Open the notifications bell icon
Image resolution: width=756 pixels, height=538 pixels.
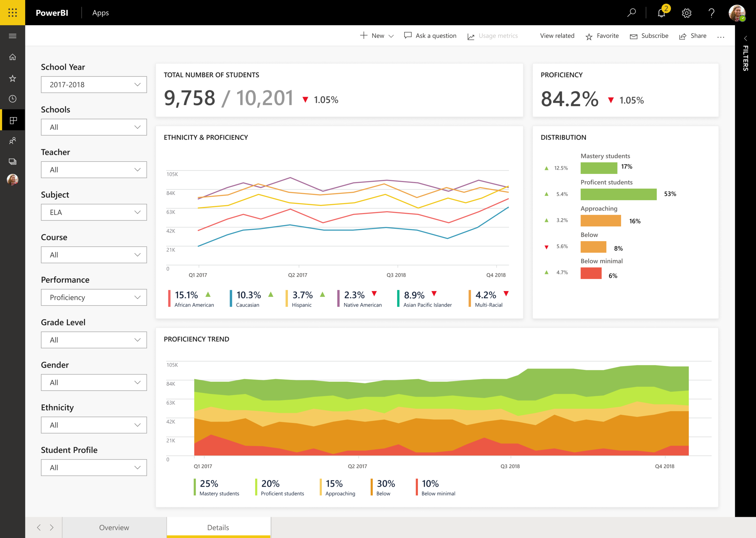coord(661,13)
